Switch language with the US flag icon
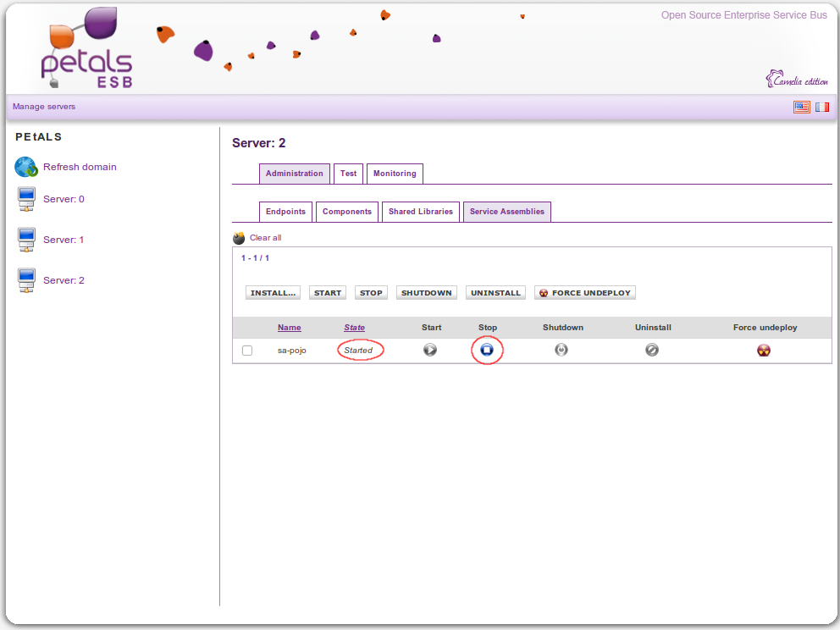 click(801, 107)
